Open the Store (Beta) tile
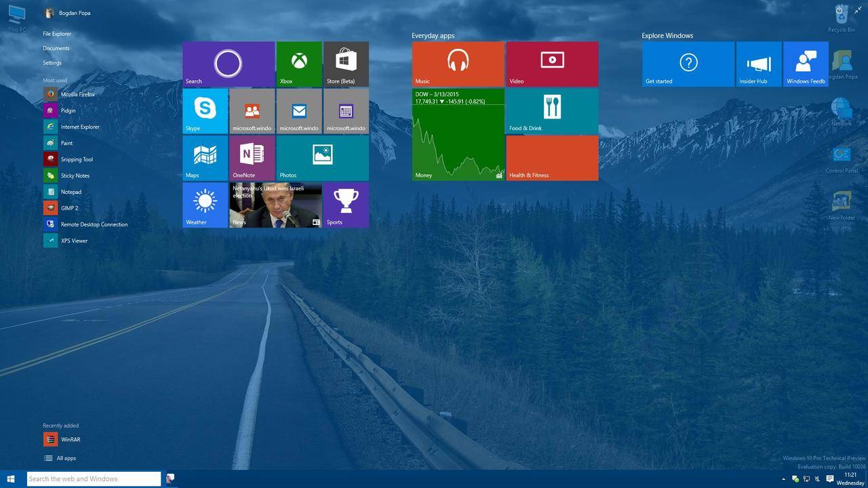The height and width of the screenshot is (488, 868). 346,64
